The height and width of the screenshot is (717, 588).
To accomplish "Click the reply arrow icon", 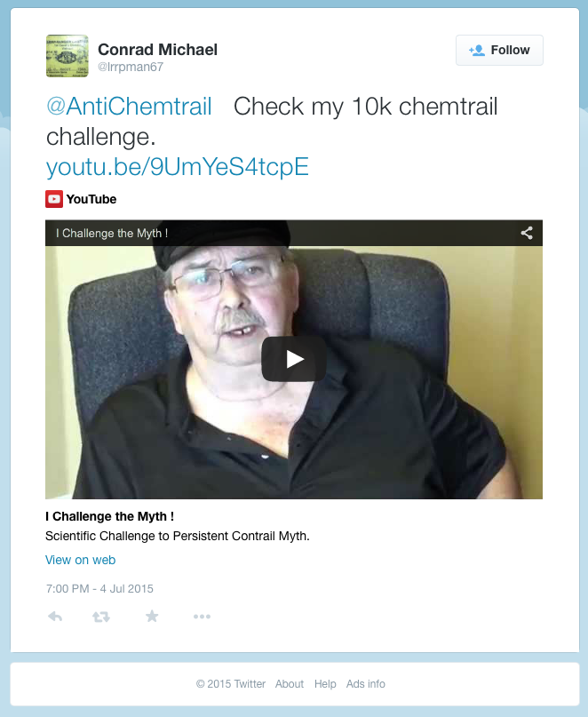I will click(55, 617).
